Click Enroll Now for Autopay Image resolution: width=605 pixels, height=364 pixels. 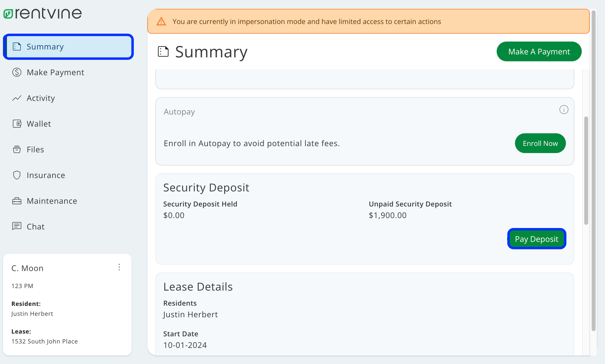click(540, 143)
